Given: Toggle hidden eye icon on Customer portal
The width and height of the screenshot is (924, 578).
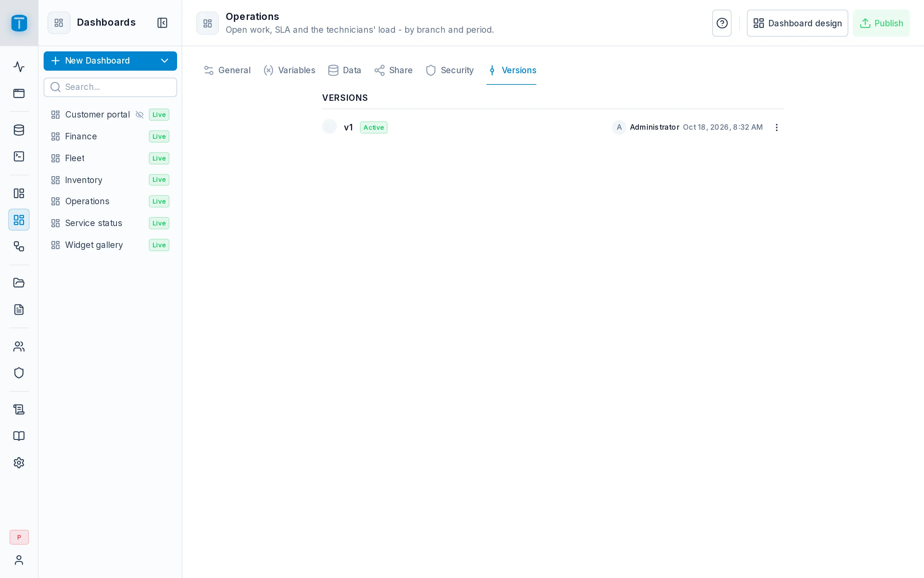Looking at the screenshot, I should click(140, 115).
